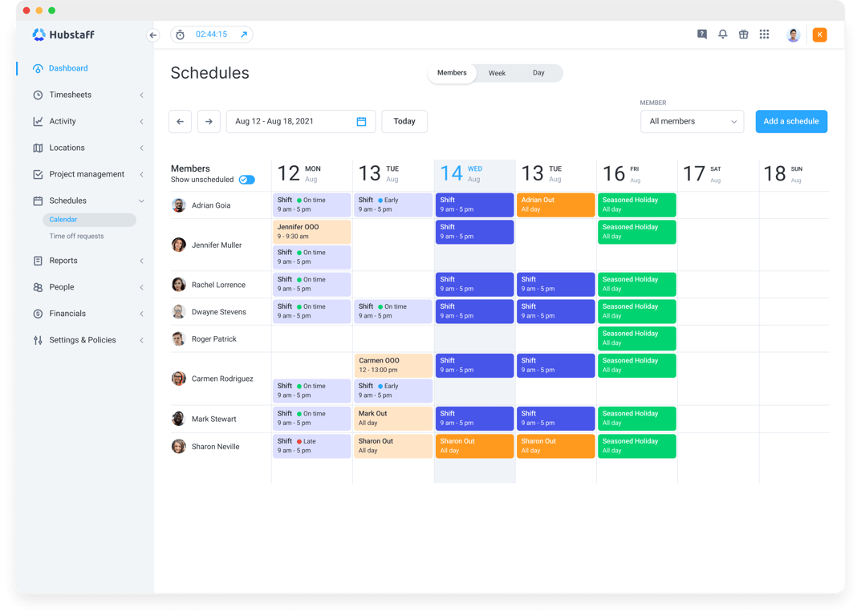Switch to the Day view
This screenshot has width=861, height=616.
(x=538, y=73)
